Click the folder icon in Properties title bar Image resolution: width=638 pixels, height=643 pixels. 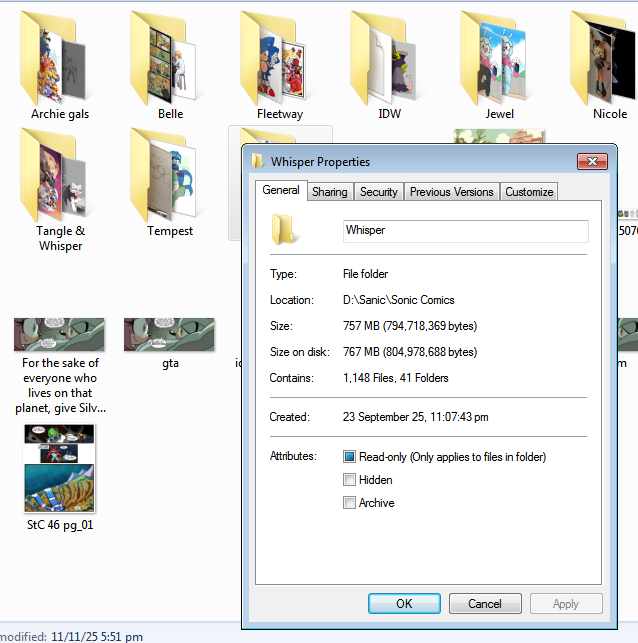point(257,161)
